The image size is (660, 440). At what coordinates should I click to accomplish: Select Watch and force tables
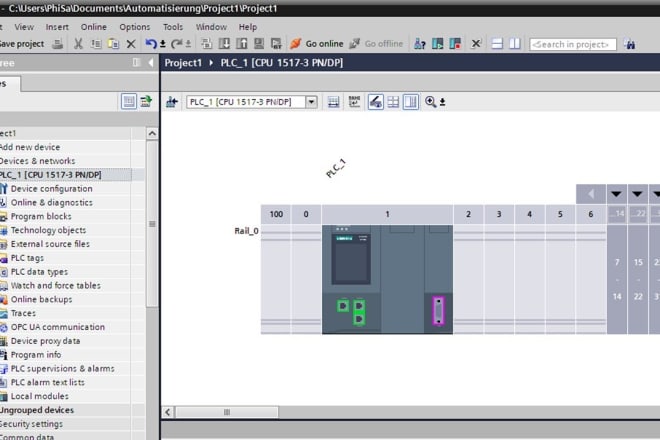click(56, 285)
